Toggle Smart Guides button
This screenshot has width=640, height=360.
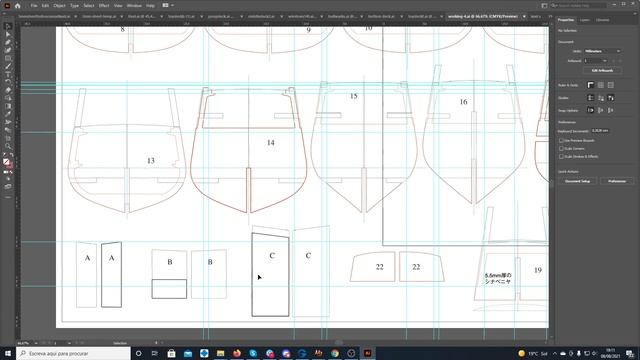pyautogui.click(x=611, y=98)
